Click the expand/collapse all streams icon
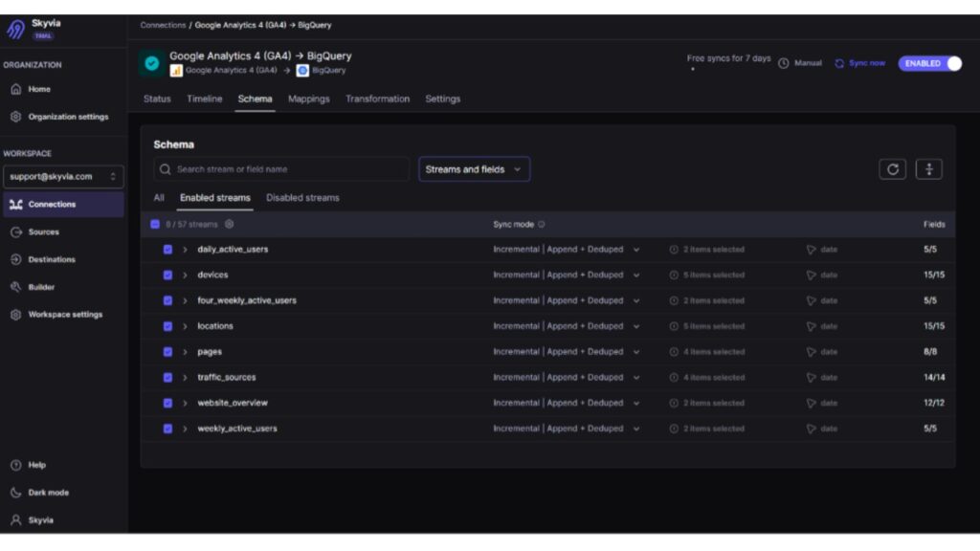The height and width of the screenshot is (551, 980). pyautogui.click(x=928, y=169)
